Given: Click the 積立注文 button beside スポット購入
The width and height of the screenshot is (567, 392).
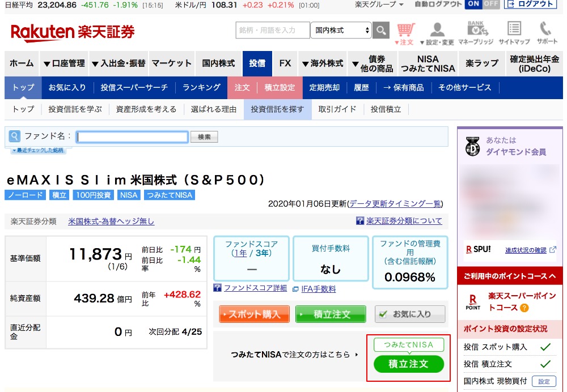Looking at the screenshot, I should tap(331, 314).
